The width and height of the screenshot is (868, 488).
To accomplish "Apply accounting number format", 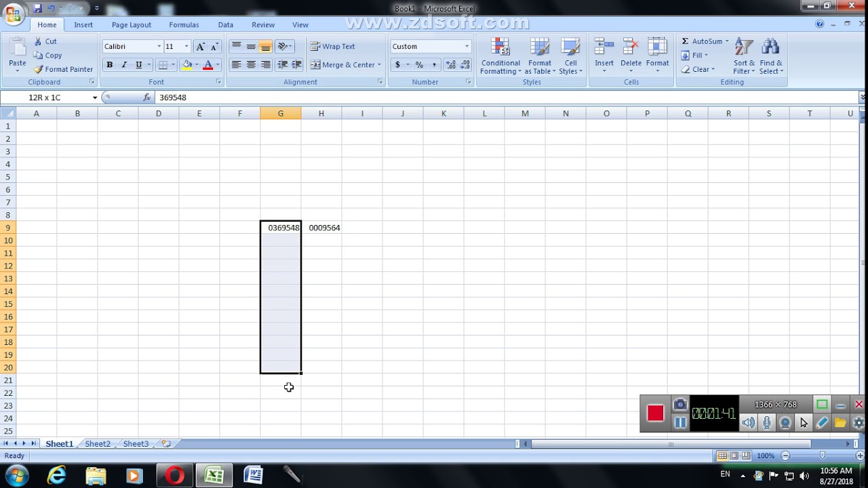I will (x=397, y=65).
